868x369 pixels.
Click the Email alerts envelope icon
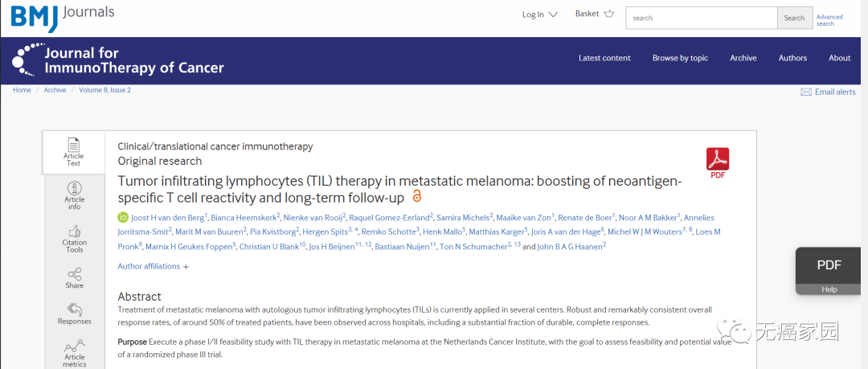[x=805, y=92]
